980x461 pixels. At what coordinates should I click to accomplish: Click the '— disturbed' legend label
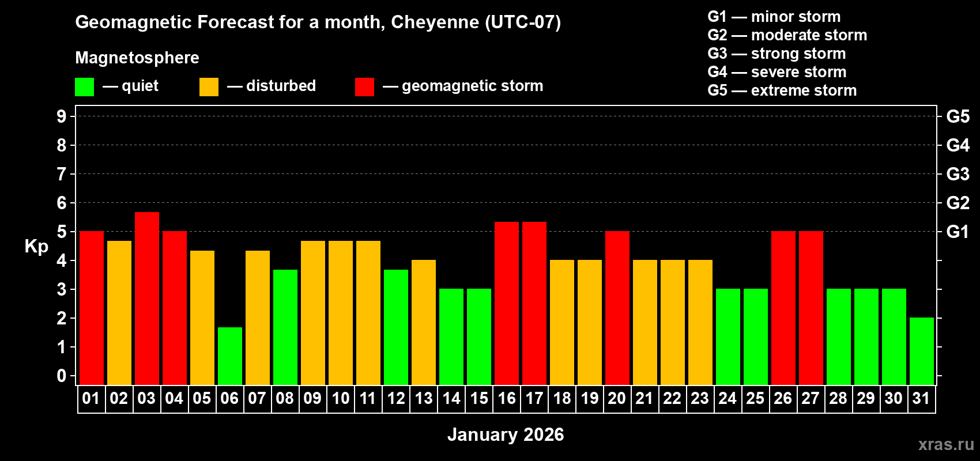point(272,86)
